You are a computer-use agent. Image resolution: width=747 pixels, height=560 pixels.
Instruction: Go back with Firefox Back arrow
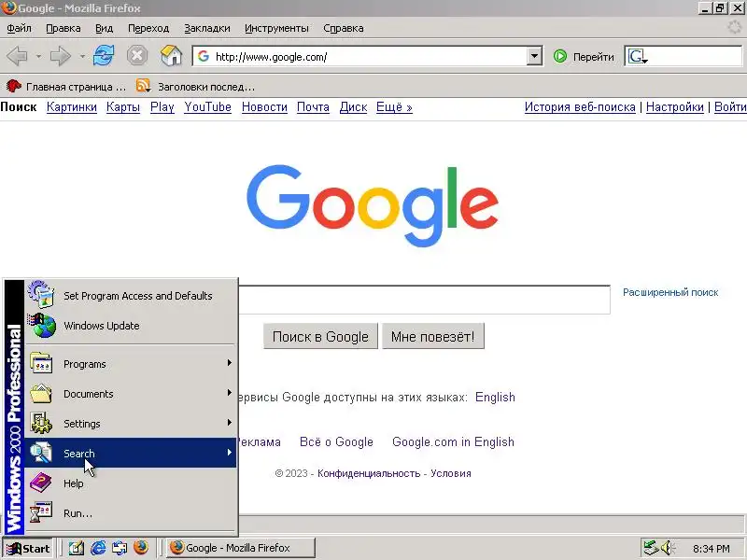point(17,56)
